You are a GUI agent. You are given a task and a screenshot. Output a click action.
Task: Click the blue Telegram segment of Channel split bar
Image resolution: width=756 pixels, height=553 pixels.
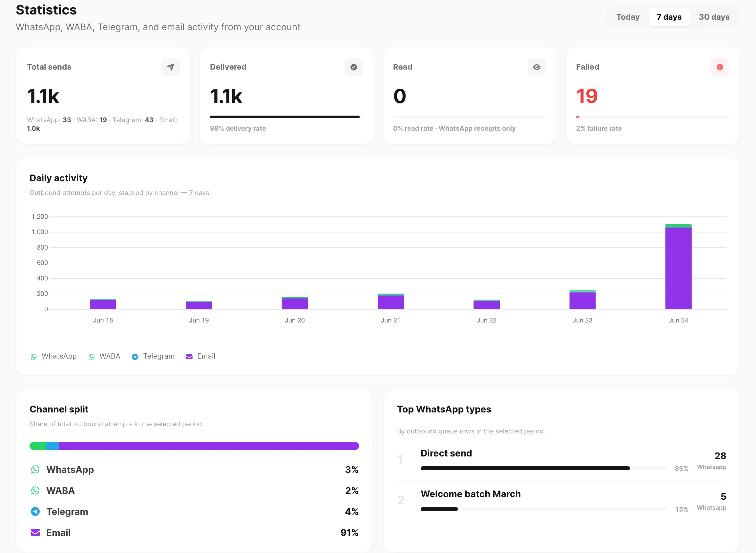click(x=52, y=446)
